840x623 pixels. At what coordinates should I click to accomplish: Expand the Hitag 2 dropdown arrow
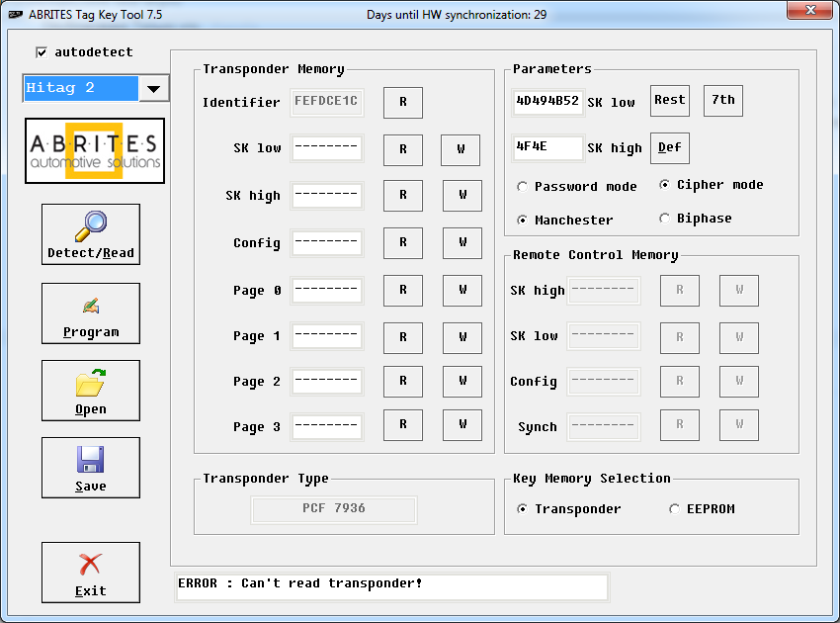(x=153, y=89)
